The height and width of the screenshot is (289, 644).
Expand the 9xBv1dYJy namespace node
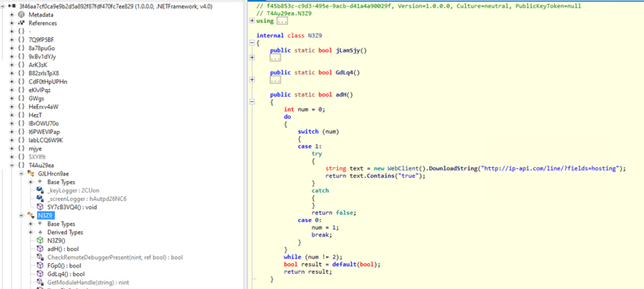12,56
